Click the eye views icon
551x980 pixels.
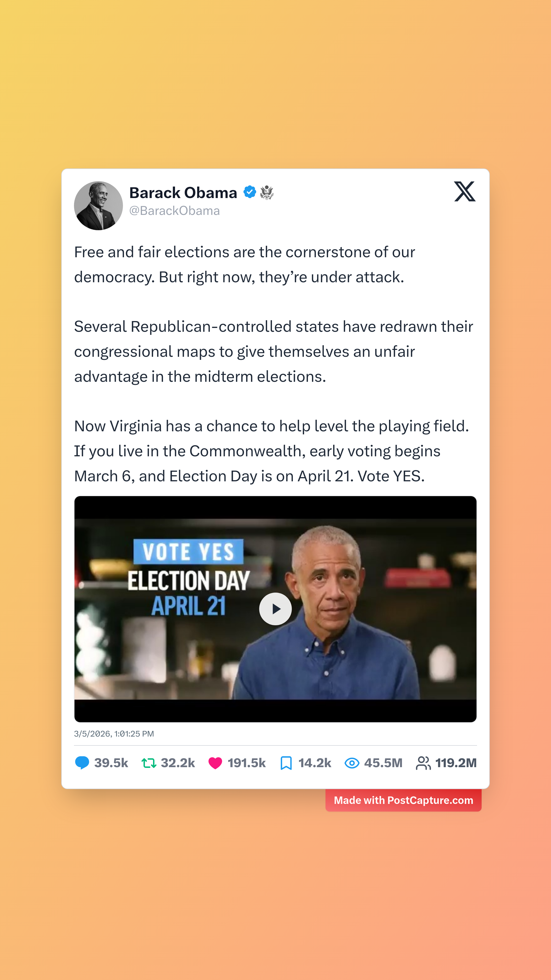(352, 763)
